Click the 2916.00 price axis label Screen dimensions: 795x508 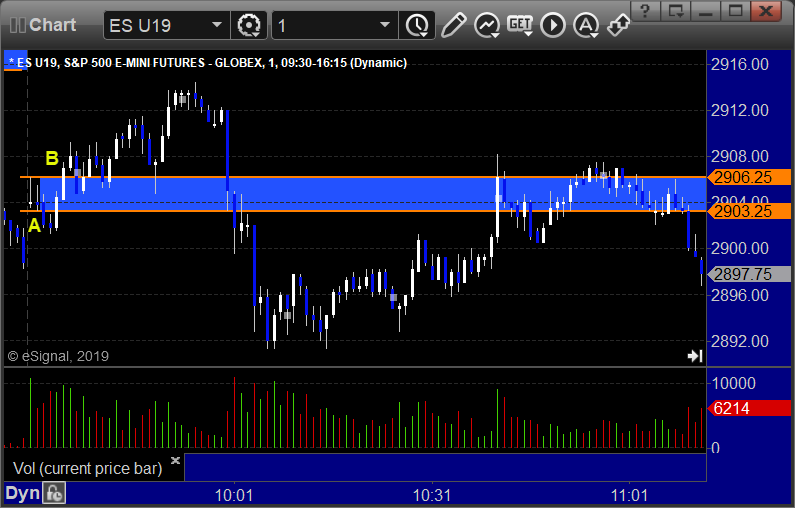(x=740, y=64)
